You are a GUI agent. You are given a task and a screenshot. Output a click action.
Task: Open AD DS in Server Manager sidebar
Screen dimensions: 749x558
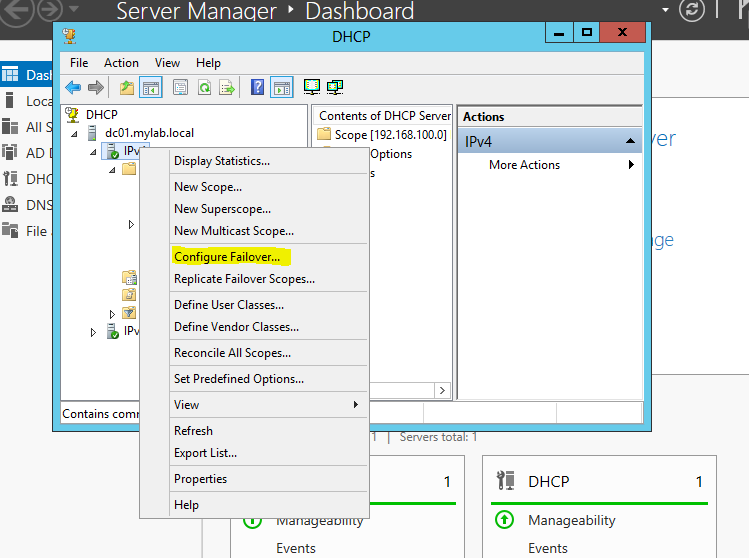26,153
